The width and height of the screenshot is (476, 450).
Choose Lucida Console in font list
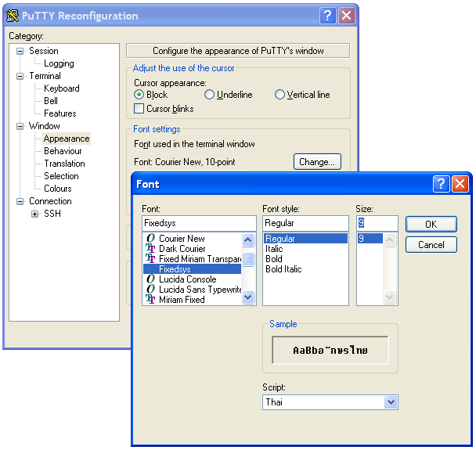click(192, 279)
